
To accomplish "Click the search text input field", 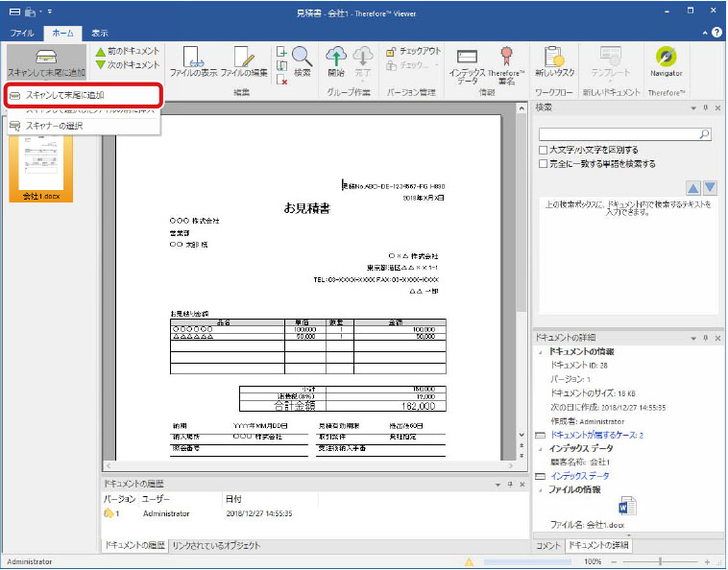I will (619, 135).
